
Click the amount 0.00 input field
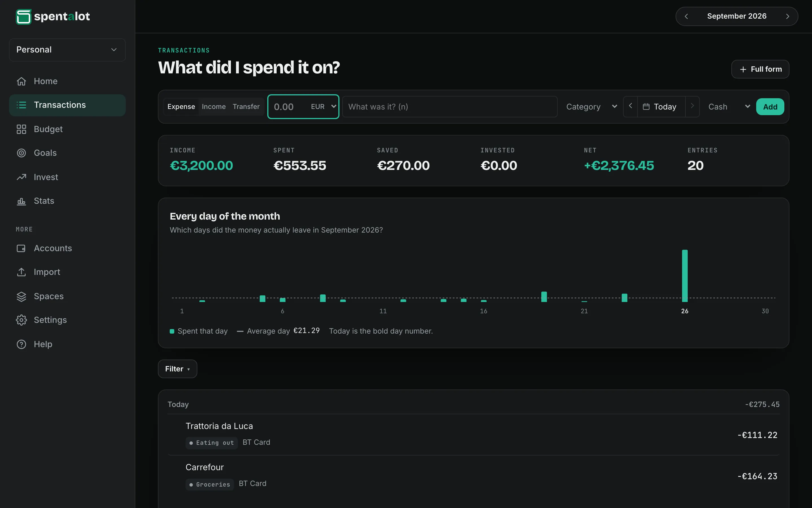(288, 107)
